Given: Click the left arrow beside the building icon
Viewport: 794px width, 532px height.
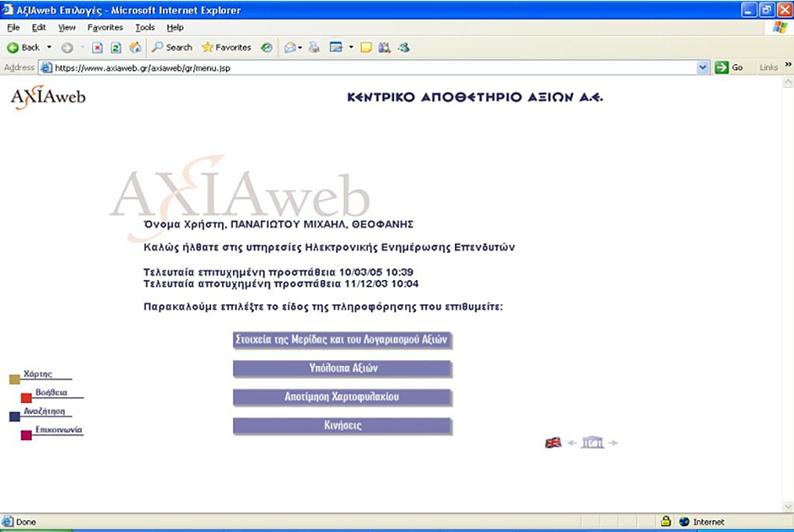Looking at the screenshot, I should [x=572, y=443].
